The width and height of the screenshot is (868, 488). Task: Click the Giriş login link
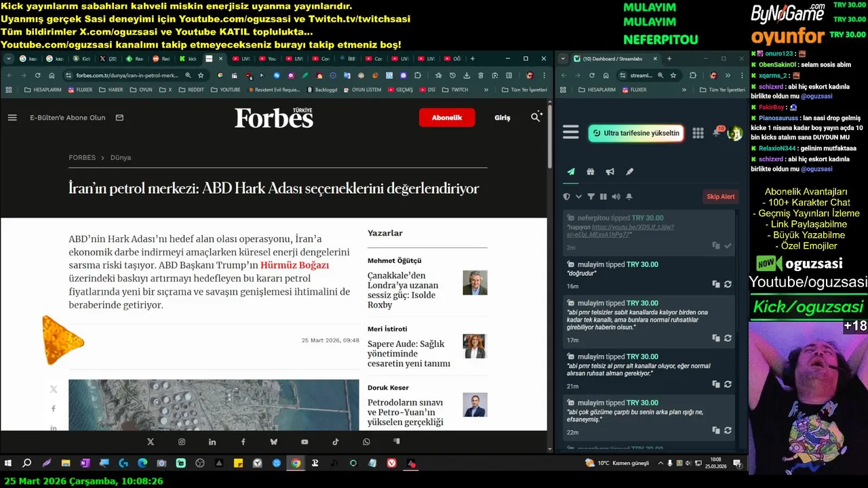502,117
